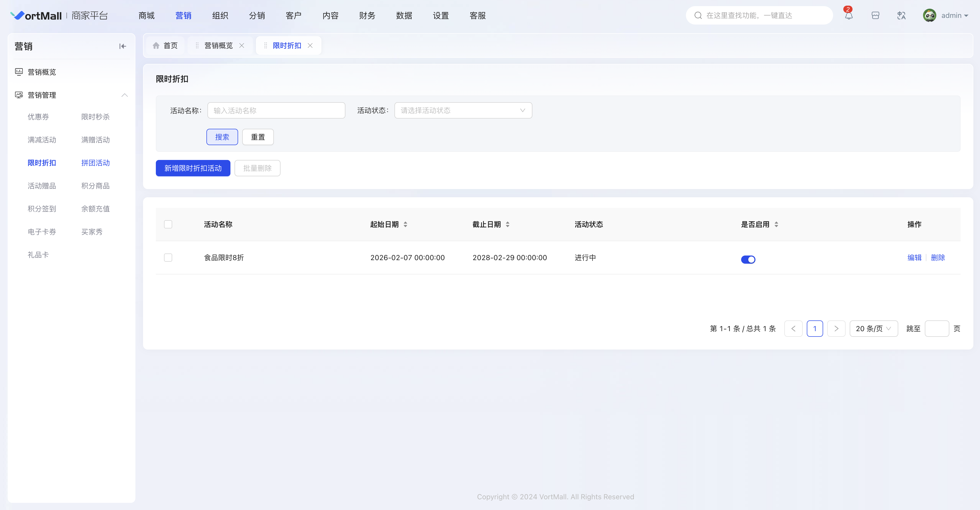Screen dimensions: 980x510
Task: Click the 新增限时折扣活动 button
Action: click(193, 168)
